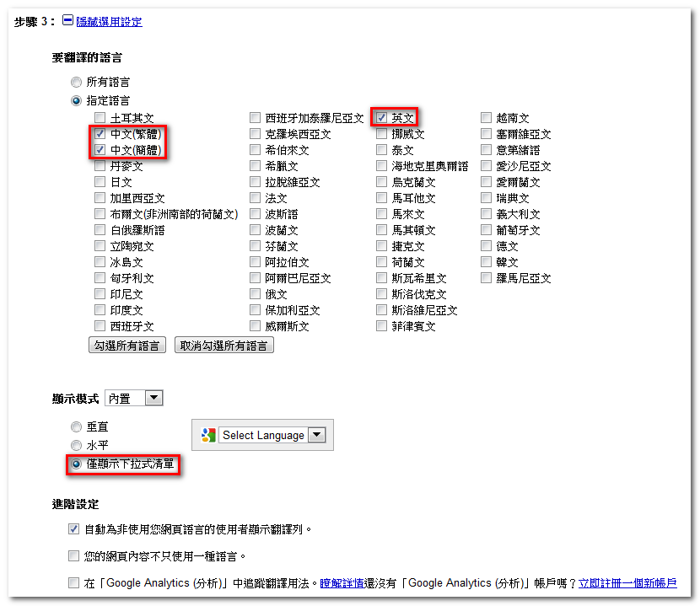Viewport: 700px width, 606px height.
Task: Toggle the 中文(簡體) checkbox
Action: click(100, 150)
